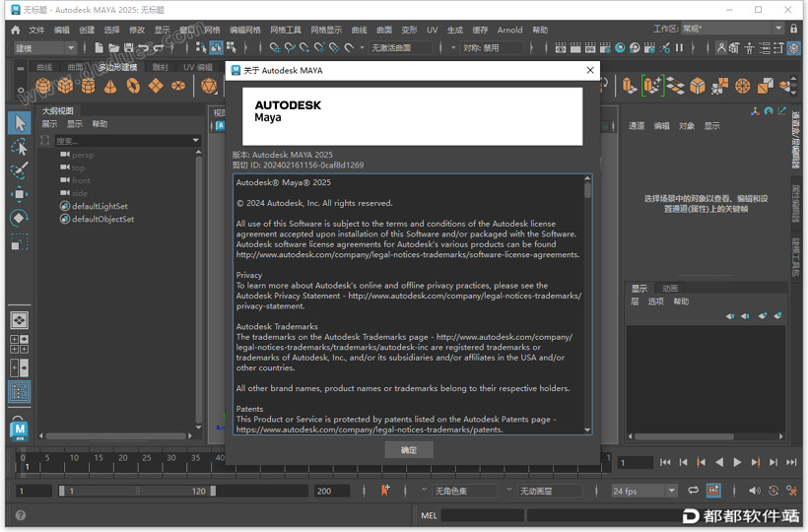Toggle audio mute speaker icon

(754, 491)
